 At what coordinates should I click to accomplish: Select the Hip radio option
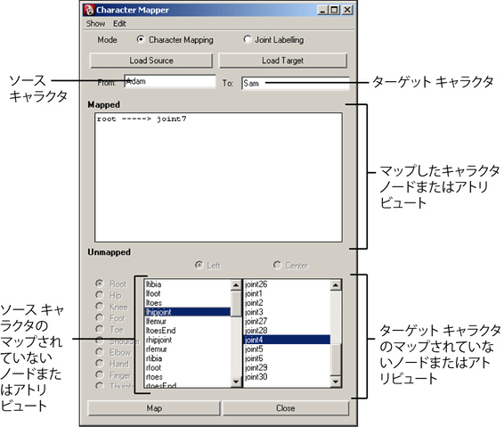[x=100, y=295]
